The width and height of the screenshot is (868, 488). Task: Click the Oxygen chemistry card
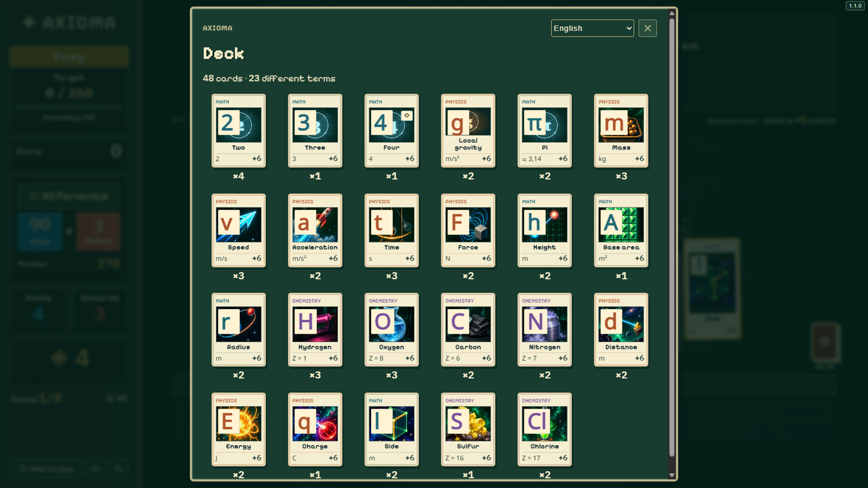(x=392, y=330)
